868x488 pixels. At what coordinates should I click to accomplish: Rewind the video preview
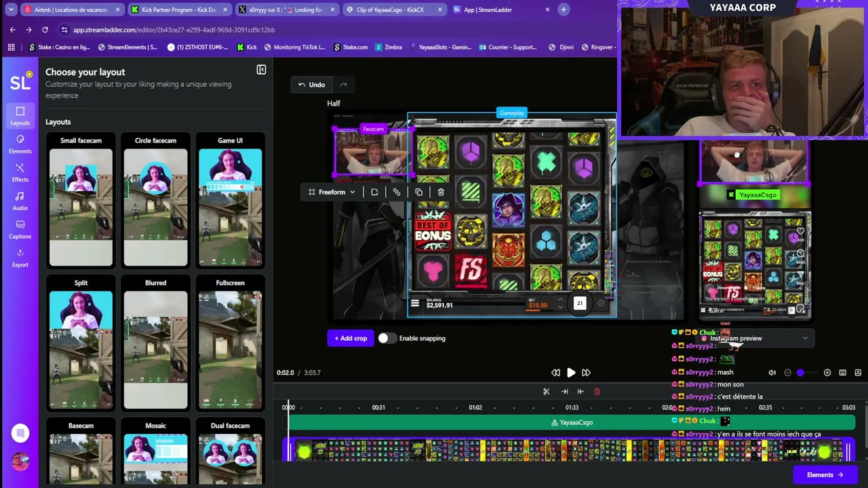coord(555,373)
